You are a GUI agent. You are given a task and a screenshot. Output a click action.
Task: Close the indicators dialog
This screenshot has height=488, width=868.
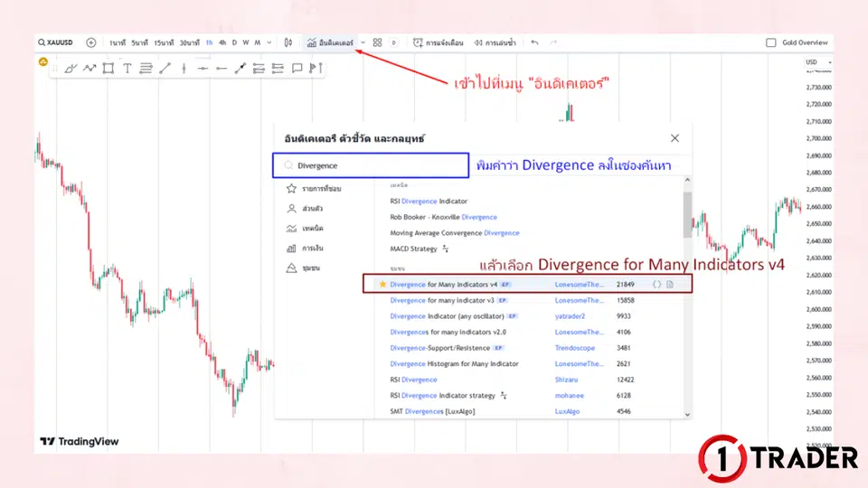(x=675, y=138)
